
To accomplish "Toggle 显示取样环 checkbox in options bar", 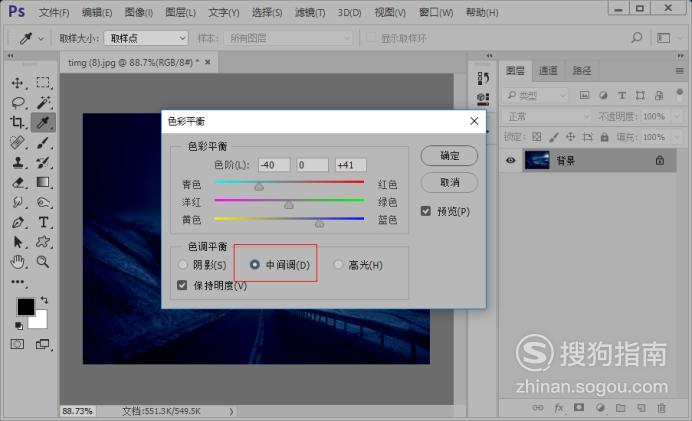I will tap(372, 38).
